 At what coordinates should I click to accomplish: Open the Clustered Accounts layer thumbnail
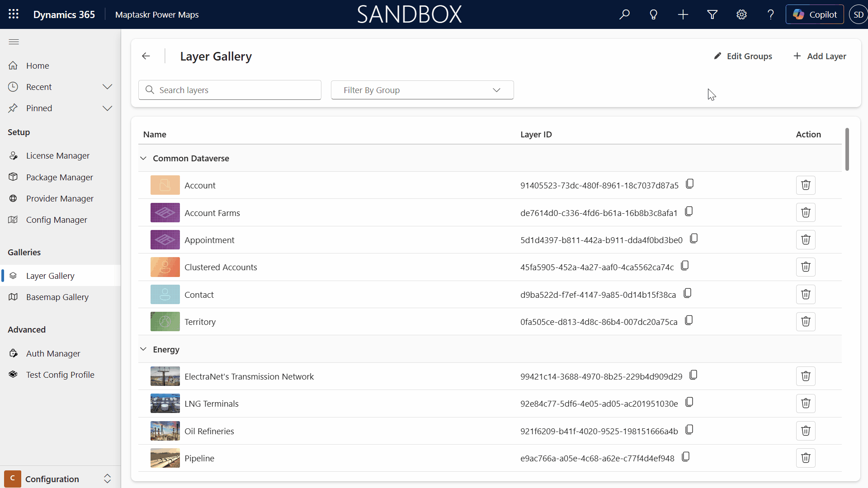pyautogui.click(x=165, y=267)
